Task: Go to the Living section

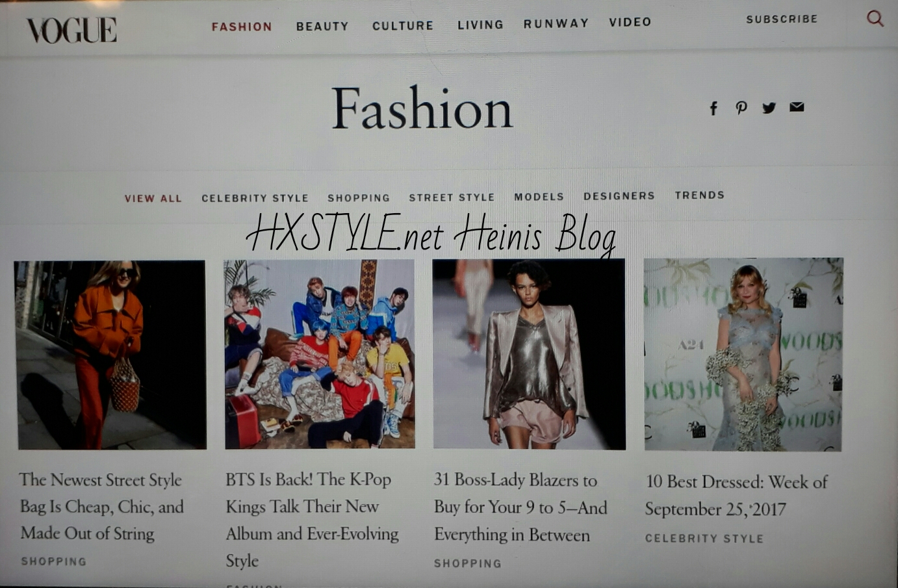Action: (480, 25)
